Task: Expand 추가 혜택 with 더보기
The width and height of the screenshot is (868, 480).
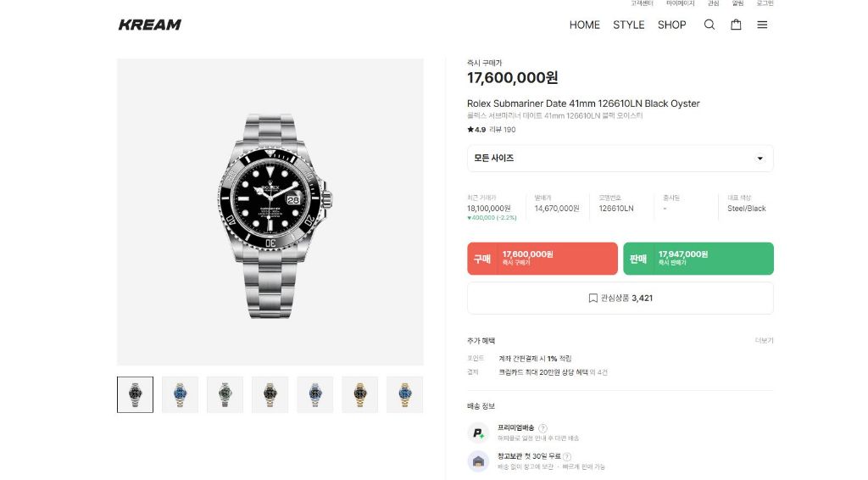Action: coord(764,340)
